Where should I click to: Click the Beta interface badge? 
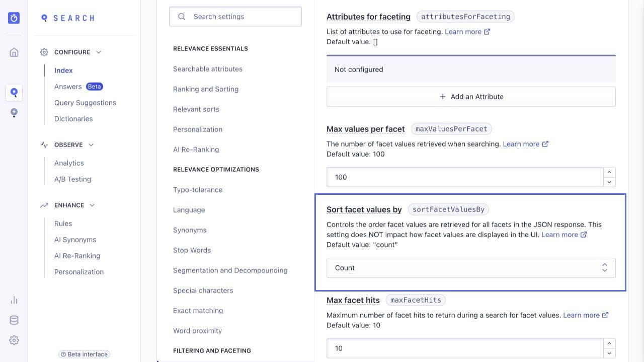[x=85, y=354]
